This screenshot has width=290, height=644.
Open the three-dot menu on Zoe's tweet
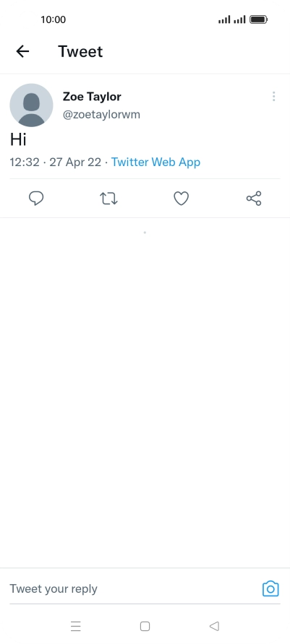click(x=273, y=97)
